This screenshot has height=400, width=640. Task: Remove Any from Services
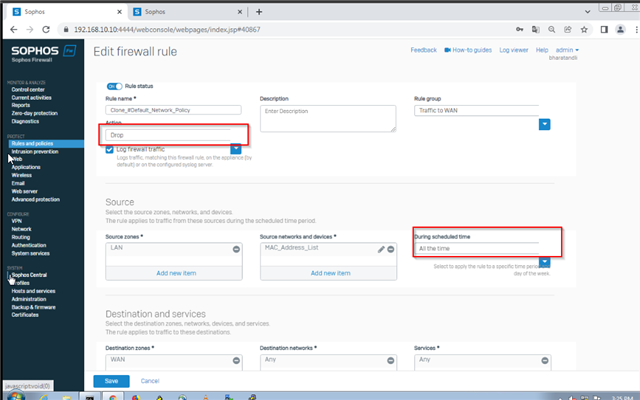coord(544,360)
